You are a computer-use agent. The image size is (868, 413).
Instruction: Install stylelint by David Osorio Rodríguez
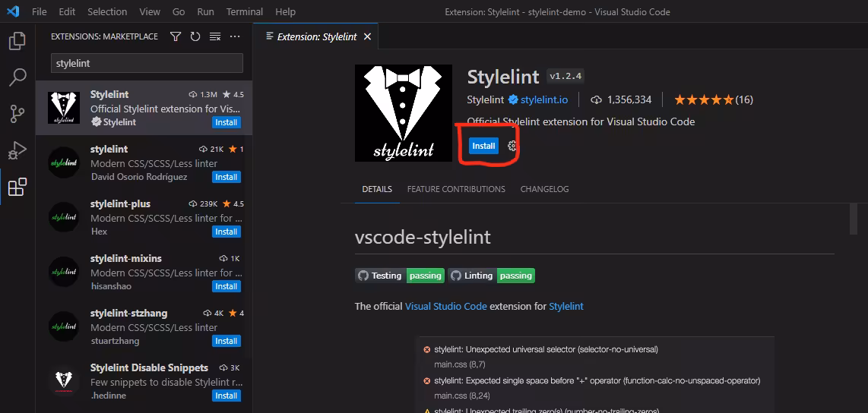pyautogui.click(x=226, y=177)
